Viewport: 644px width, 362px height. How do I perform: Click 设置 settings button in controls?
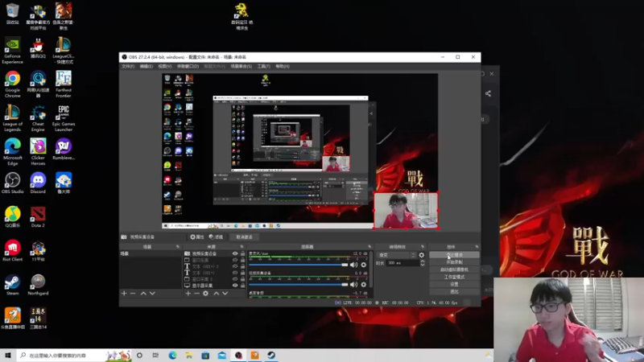[454, 285]
